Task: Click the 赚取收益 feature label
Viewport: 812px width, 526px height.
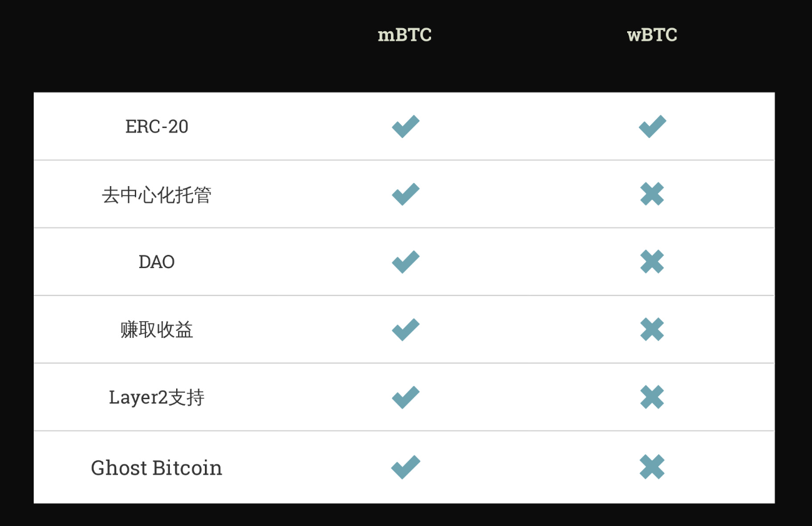Action: [157, 330]
